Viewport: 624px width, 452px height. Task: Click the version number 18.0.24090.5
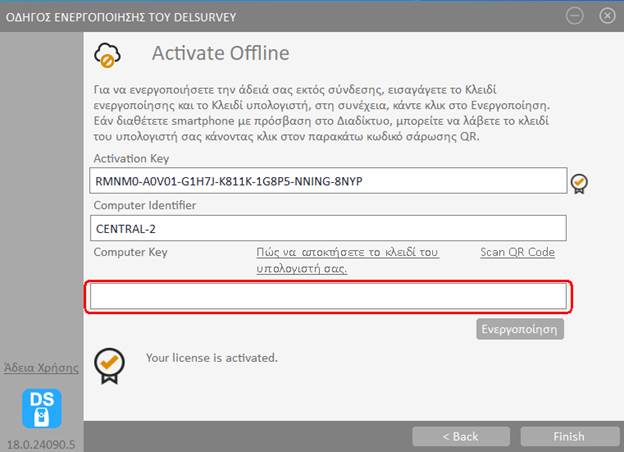[x=41, y=440]
